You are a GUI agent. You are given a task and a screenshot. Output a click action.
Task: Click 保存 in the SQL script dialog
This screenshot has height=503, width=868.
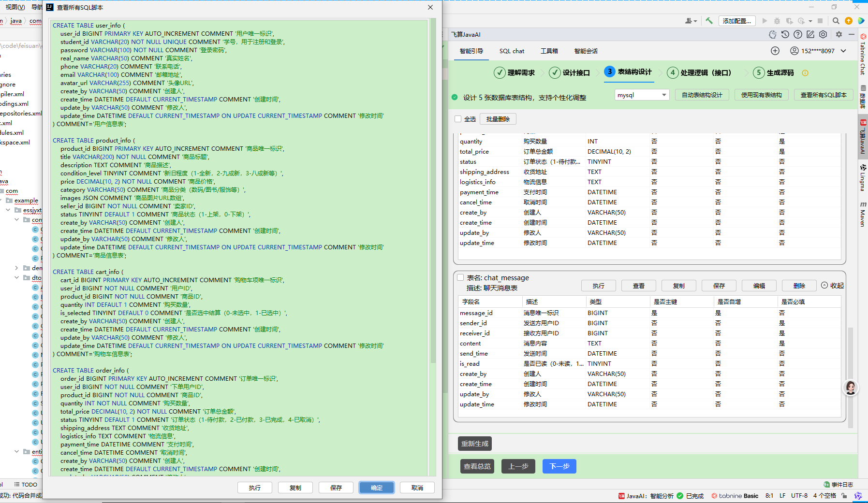coord(336,488)
